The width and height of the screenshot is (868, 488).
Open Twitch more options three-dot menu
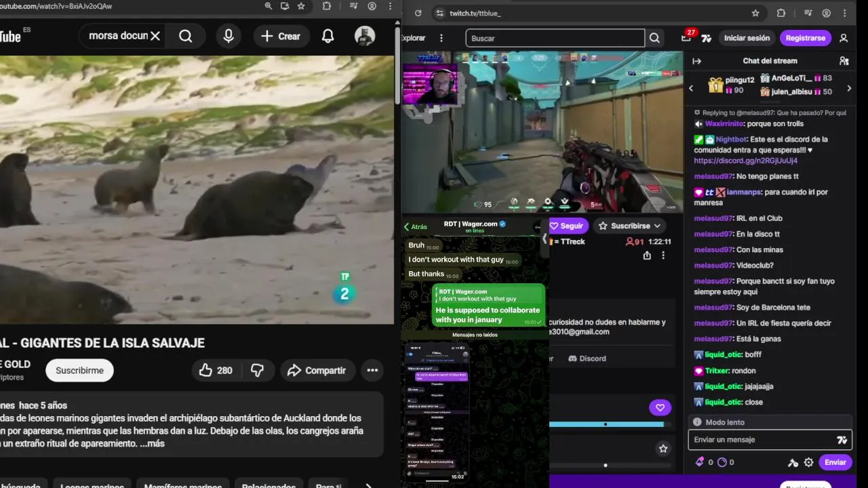tap(441, 38)
